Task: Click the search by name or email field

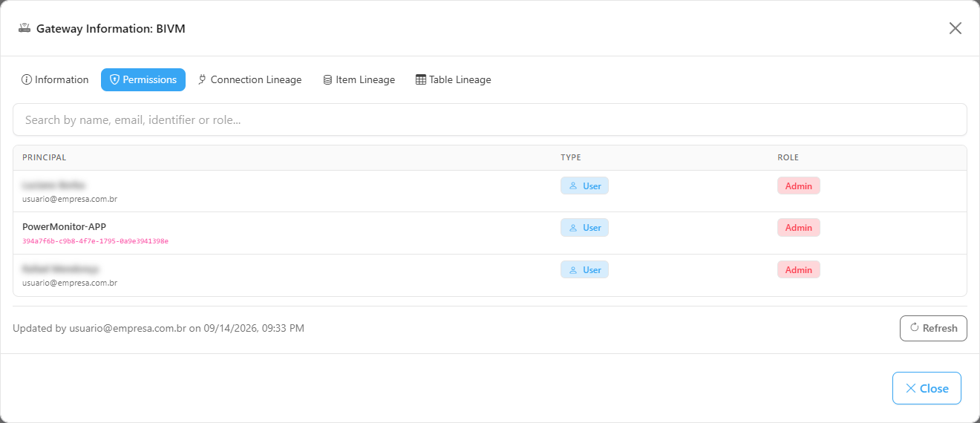Action: 490,119
